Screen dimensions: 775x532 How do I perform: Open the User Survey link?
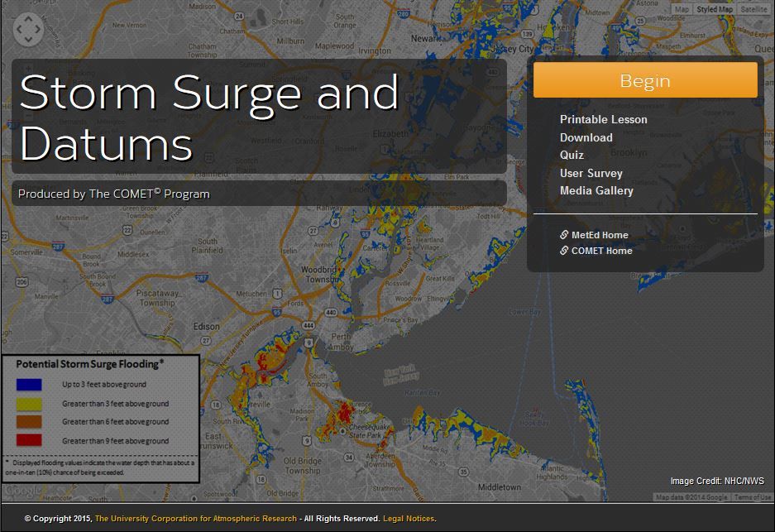591,173
